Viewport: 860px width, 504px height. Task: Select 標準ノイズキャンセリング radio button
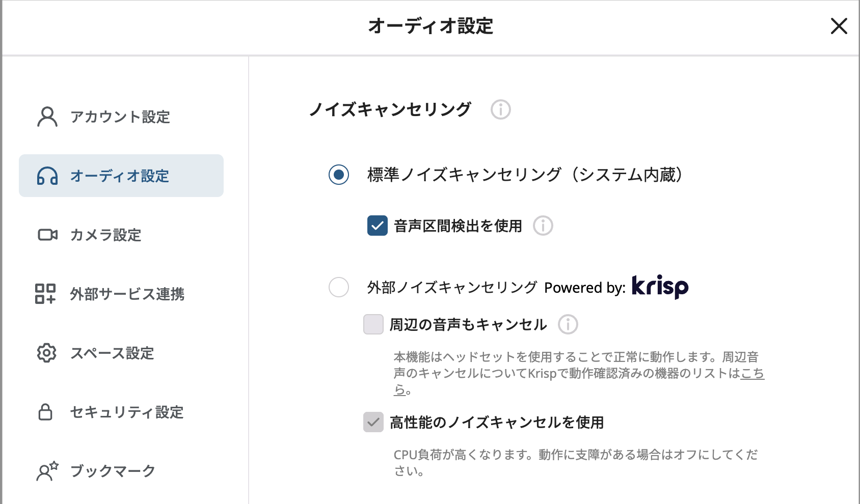[x=338, y=176]
